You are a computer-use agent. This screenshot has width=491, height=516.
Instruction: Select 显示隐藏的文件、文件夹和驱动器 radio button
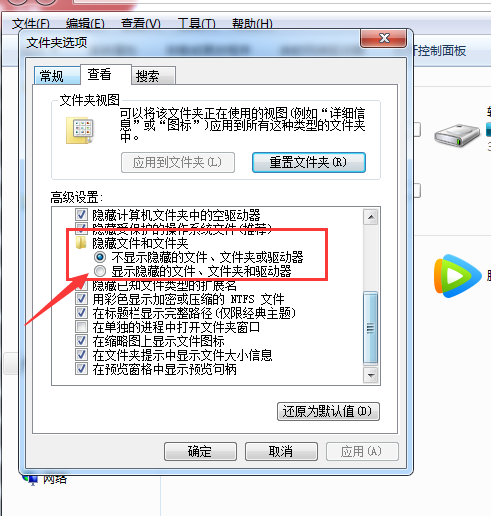[x=100, y=271]
